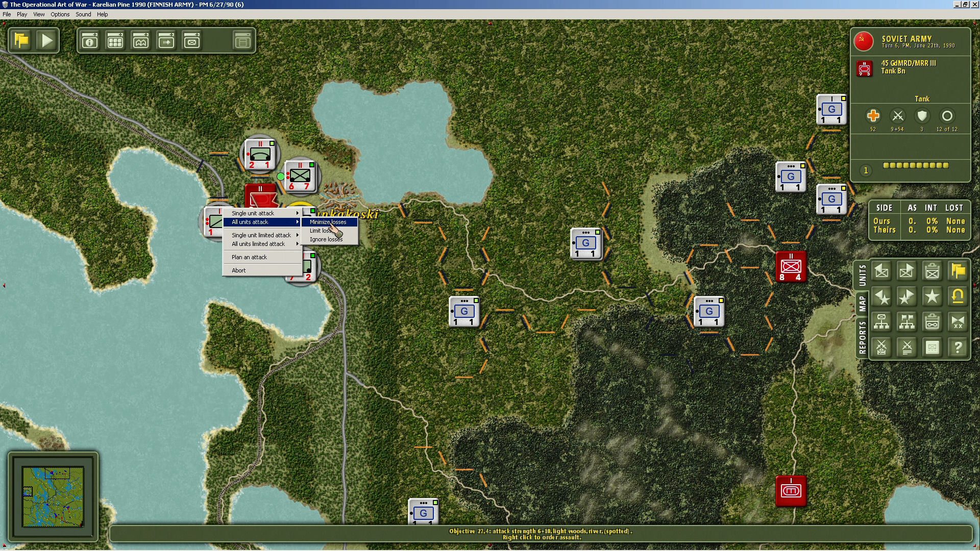
Task: Click the circled number 1 stack indicator
Action: 866,170
